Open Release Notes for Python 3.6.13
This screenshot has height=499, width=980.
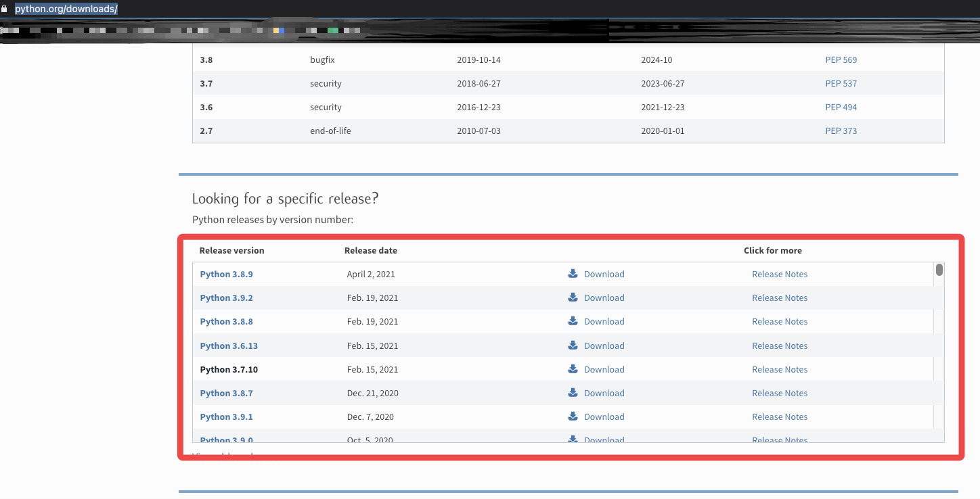780,346
